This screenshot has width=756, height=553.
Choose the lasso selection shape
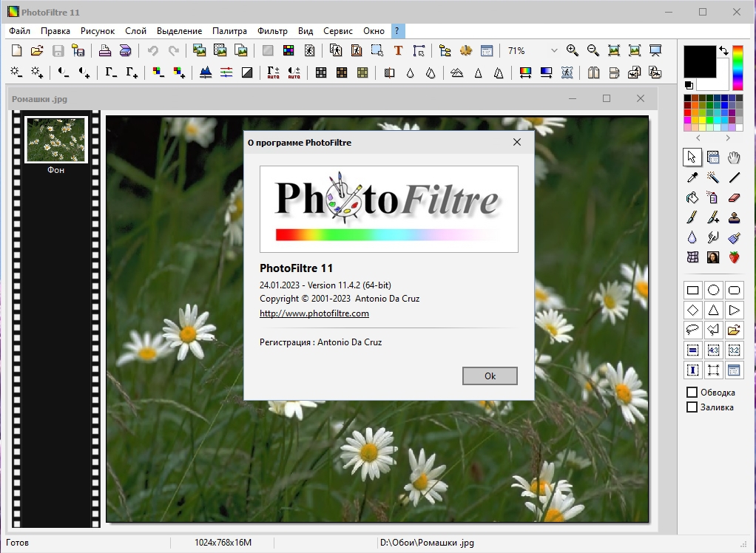point(692,330)
